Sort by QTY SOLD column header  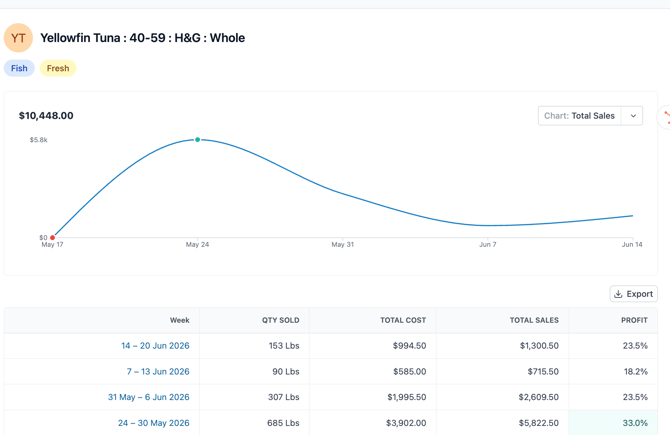point(281,320)
